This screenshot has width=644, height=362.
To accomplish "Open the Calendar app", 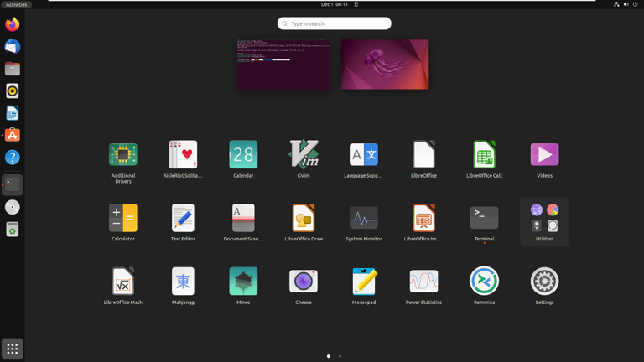I will 243,155.
